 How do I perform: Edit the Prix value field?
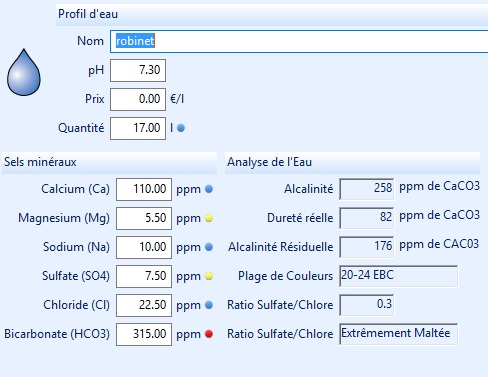coord(138,99)
